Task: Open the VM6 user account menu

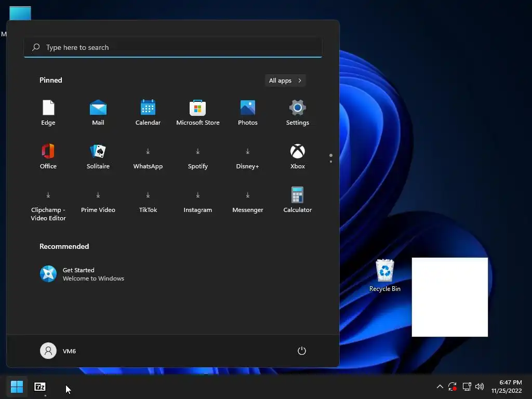Action: [x=58, y=351]
